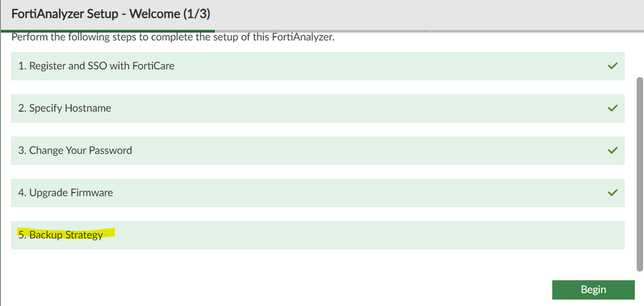Image resolution: width=644 pixels, height=306 pixels.
Task: Click the checkmark next to Specify Hostname
Action: click(x=612, y=108)
